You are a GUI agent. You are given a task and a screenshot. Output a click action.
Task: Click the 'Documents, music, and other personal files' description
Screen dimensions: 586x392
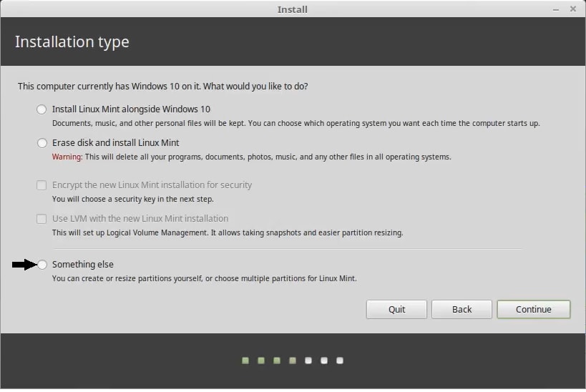[296, 123]
